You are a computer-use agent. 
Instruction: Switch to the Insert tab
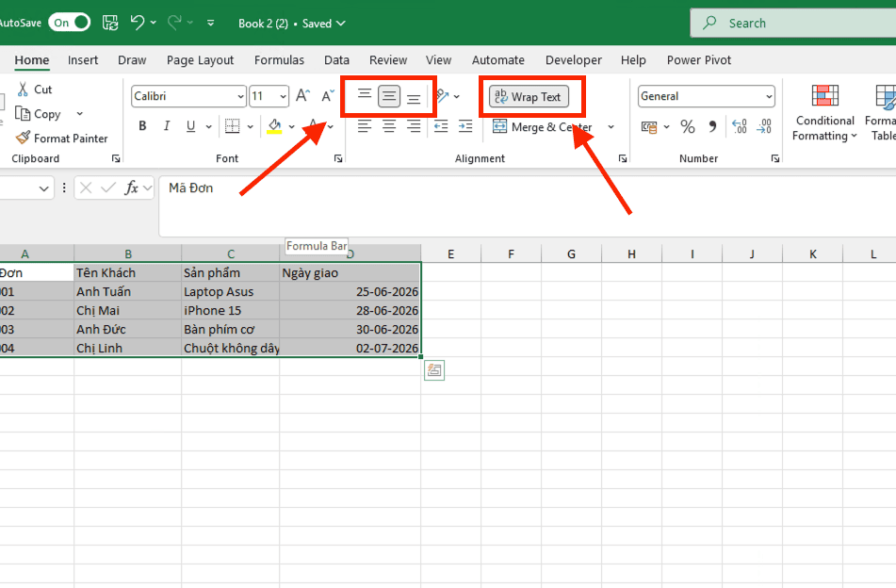(83, 60)
